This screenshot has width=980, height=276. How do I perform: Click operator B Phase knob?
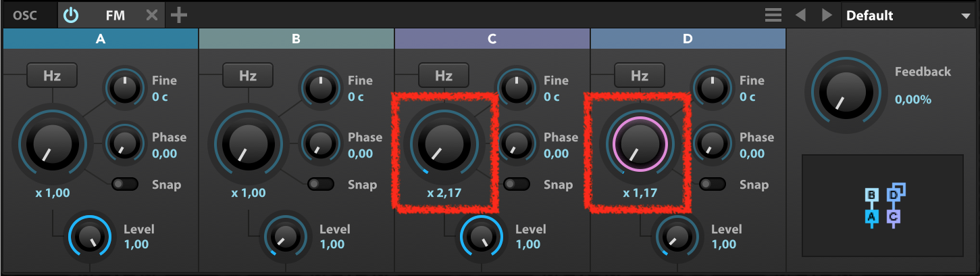(x=320, y=143)
